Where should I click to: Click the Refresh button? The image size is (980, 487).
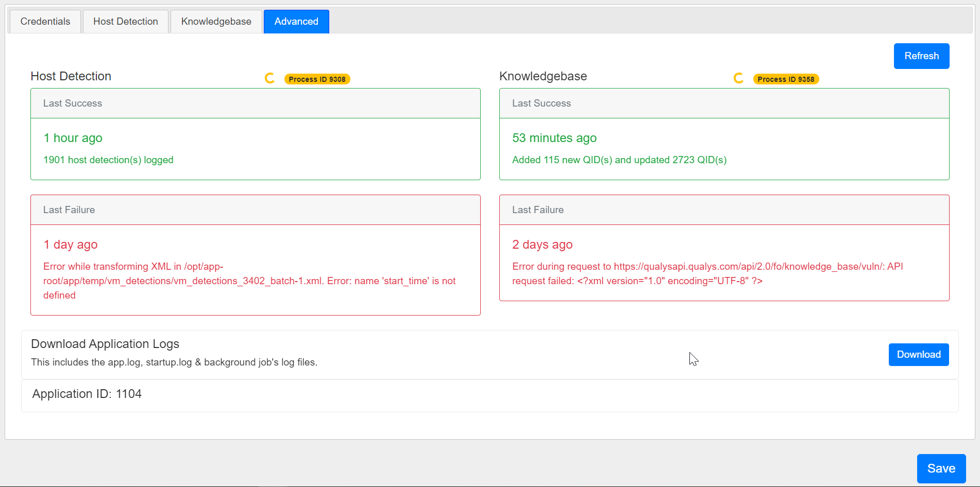[921, 56]
